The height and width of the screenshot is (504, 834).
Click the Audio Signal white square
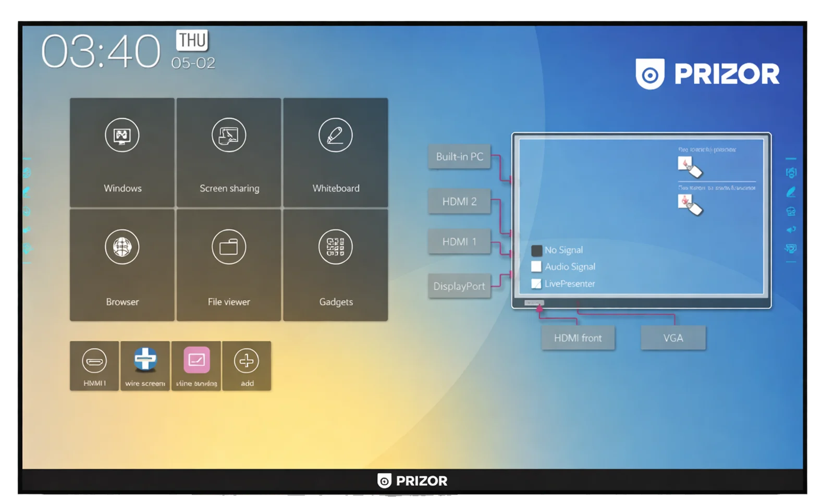tap(536, 266)
